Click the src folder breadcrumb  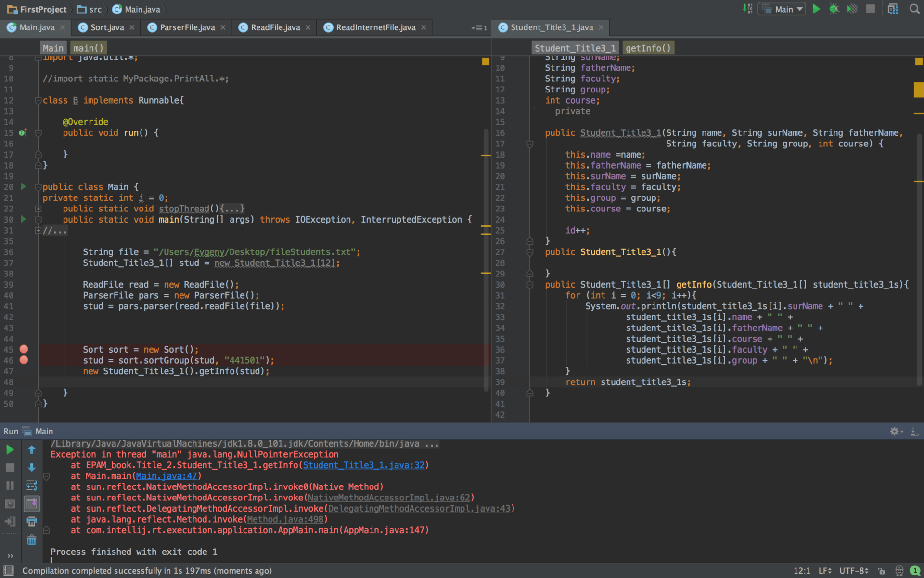90,9
